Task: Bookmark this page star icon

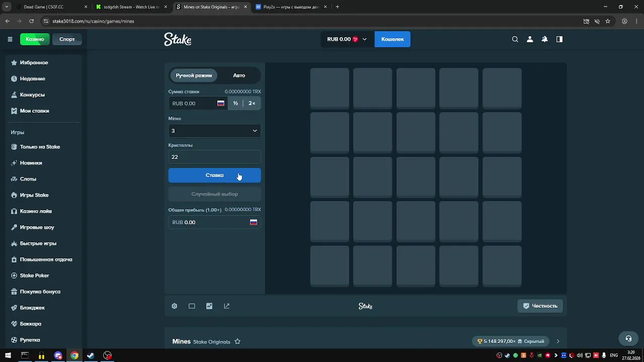Action: (x=608, y=21)
